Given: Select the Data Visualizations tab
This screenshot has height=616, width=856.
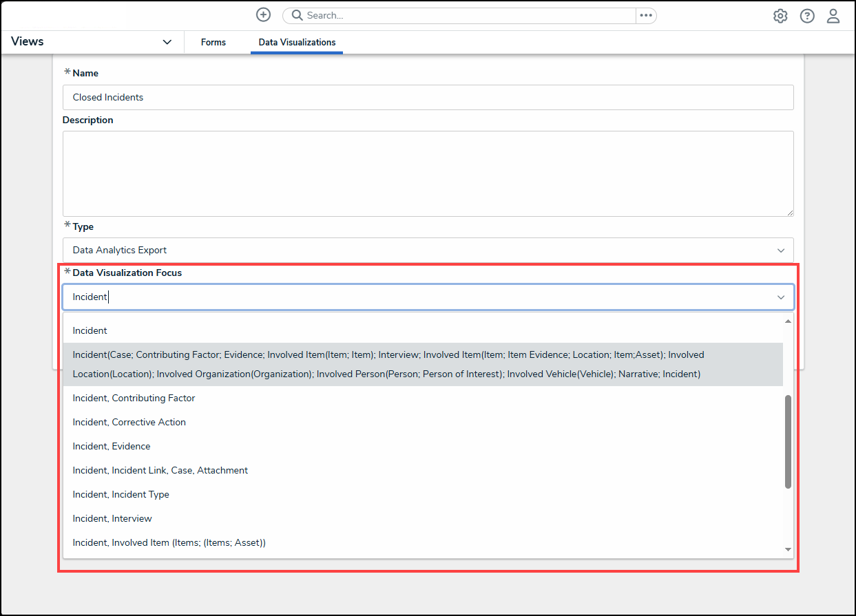Looking at the screenshot, I should [x=297, y=43].
